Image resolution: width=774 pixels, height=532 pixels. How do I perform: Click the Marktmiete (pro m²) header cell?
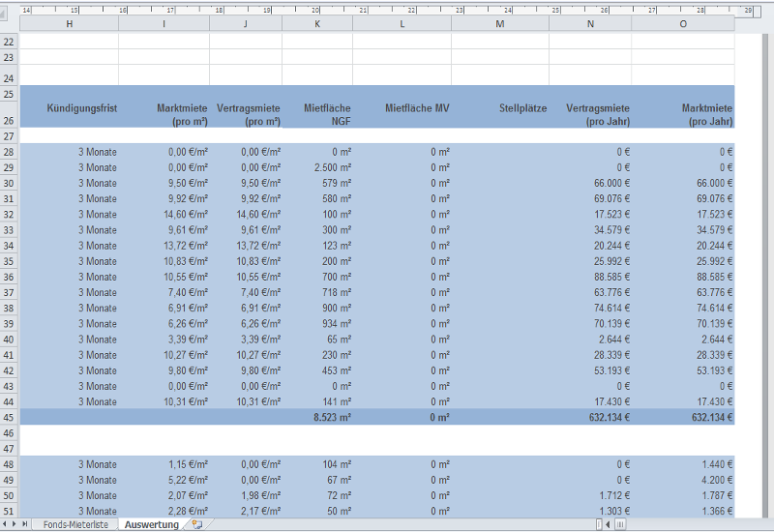[164, 114]
